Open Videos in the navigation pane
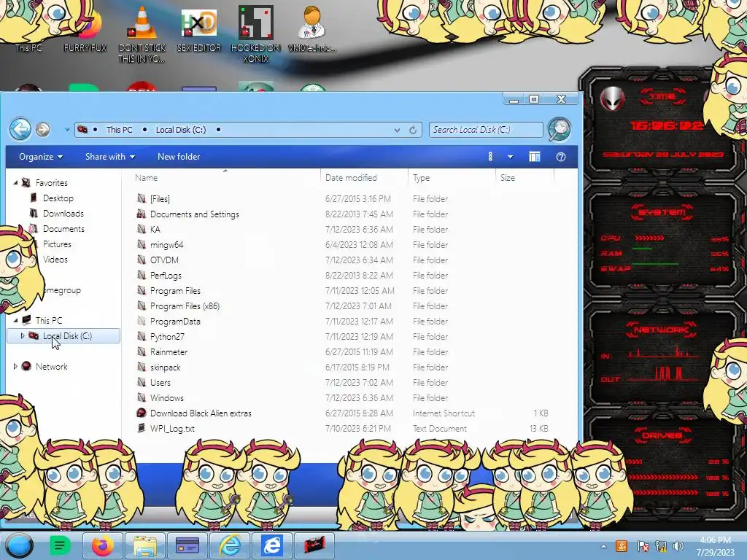 click(55, 260)
